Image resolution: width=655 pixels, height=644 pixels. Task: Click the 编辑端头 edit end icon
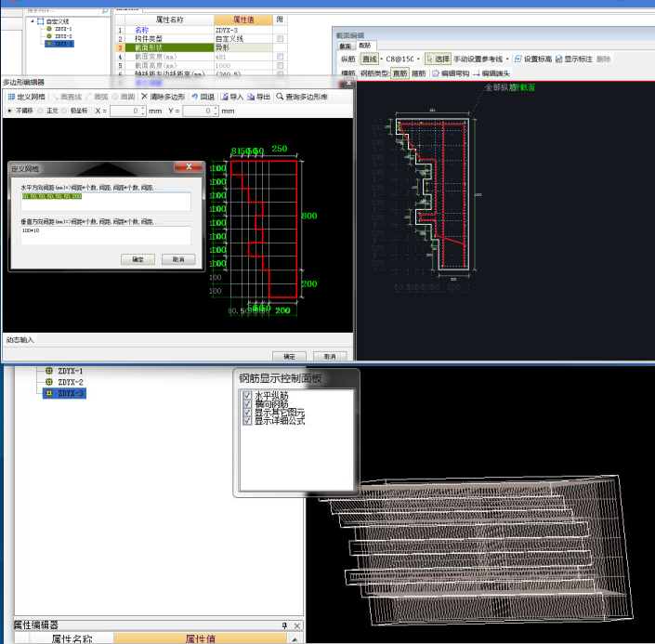point(476,73)
